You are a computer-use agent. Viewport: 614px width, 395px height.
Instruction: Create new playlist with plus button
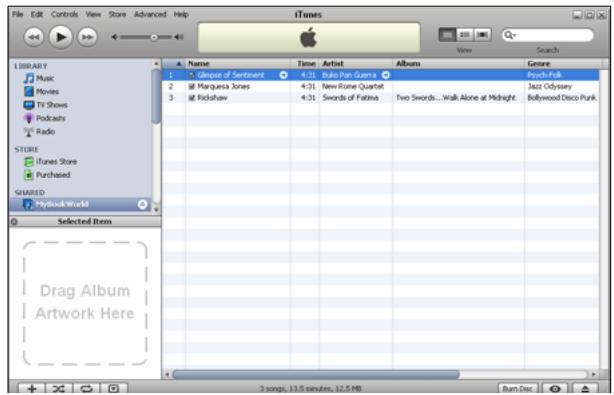(x=32, y=388)
